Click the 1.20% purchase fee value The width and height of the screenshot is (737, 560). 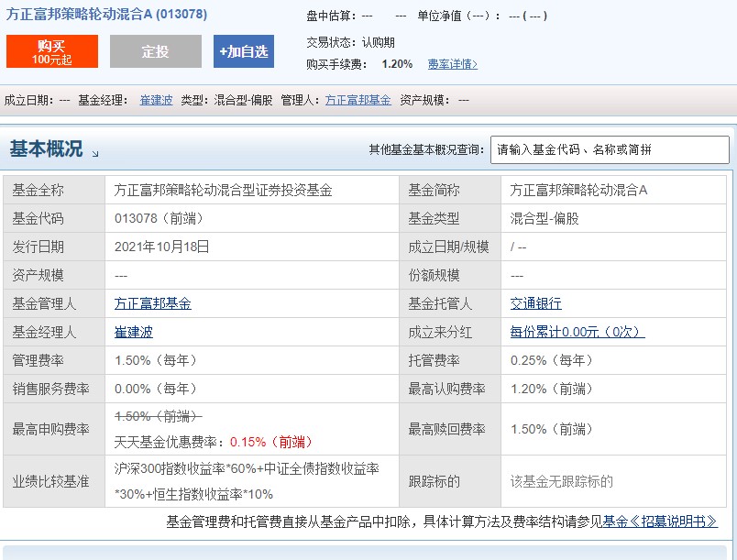tap(397, 64)
